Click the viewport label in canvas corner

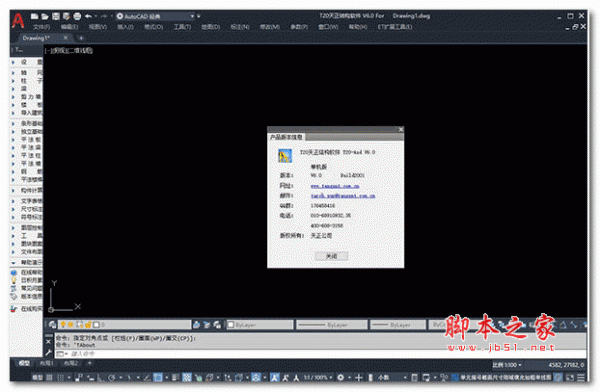68,50
